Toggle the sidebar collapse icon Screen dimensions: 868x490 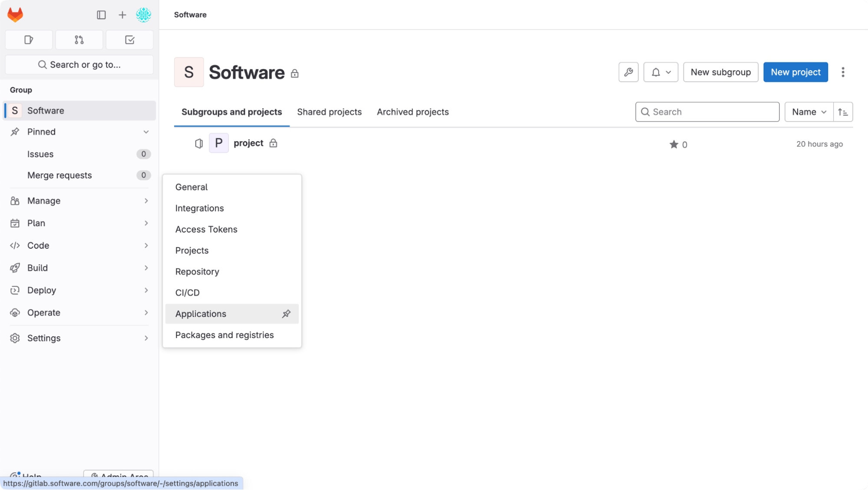pyautogui.click(x=101, y=15)
